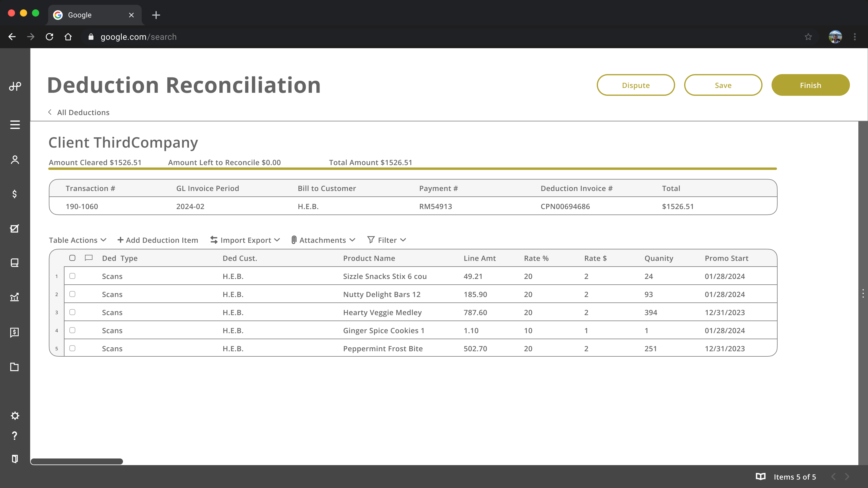Open the chart analytics sidebar icon
The height and width of the screenshot is (488, 868).
point(14,297)
